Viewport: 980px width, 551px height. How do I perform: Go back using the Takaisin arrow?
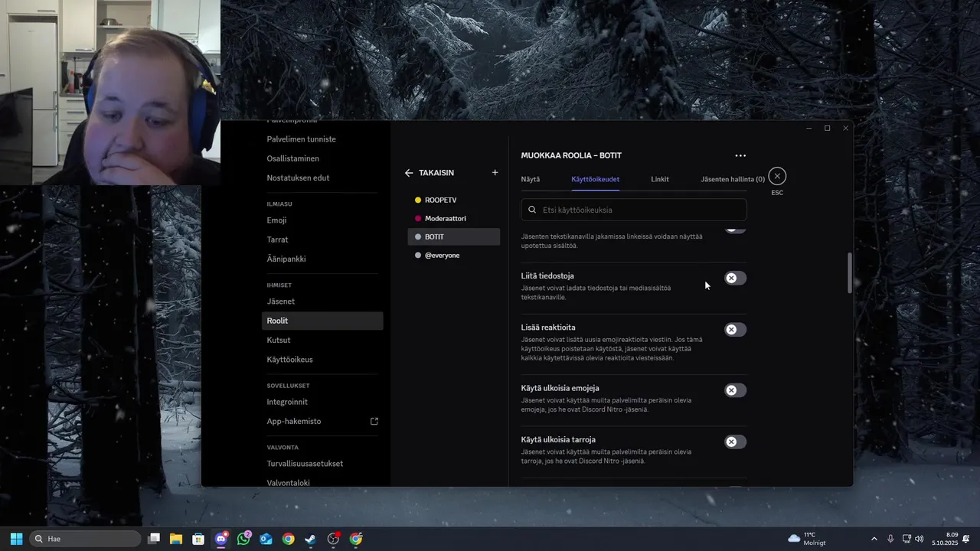coord(409,173)
